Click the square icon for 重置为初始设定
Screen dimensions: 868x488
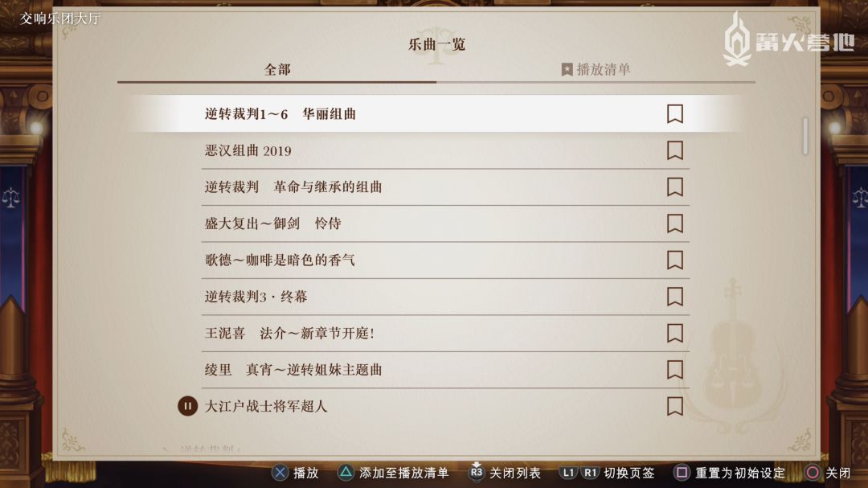[682, 473]
